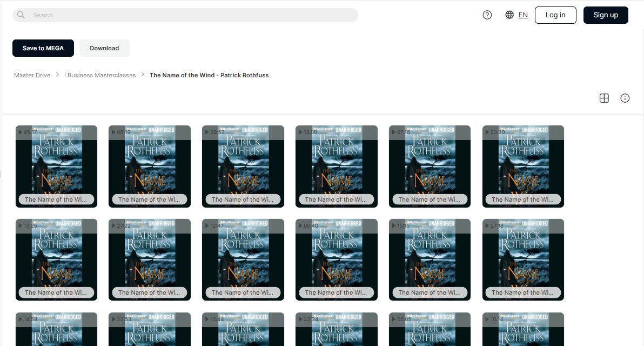Open I Business Masterclasses breadcrumb
This screenshot has width=644, height=346.
pyautogui.click(x=100, y=75)
